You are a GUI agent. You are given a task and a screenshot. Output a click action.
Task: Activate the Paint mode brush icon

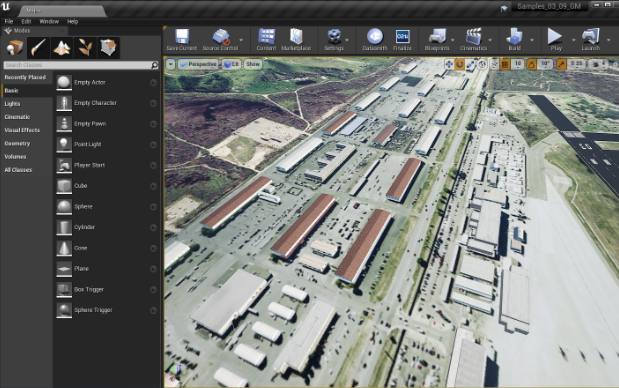pos(38,48)
